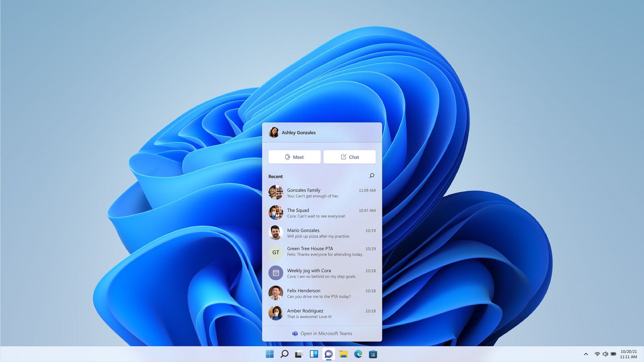Viewport: 644px width, 362px height.
Task: Click Open in Microsoft Teams link
Action: tap(322, 333)
